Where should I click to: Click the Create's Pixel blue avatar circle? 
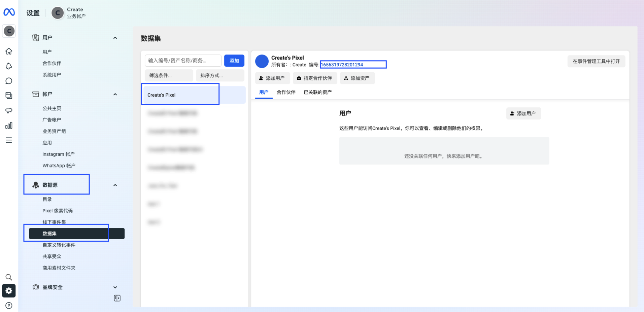pyautogui.click(x=262, y=61)
